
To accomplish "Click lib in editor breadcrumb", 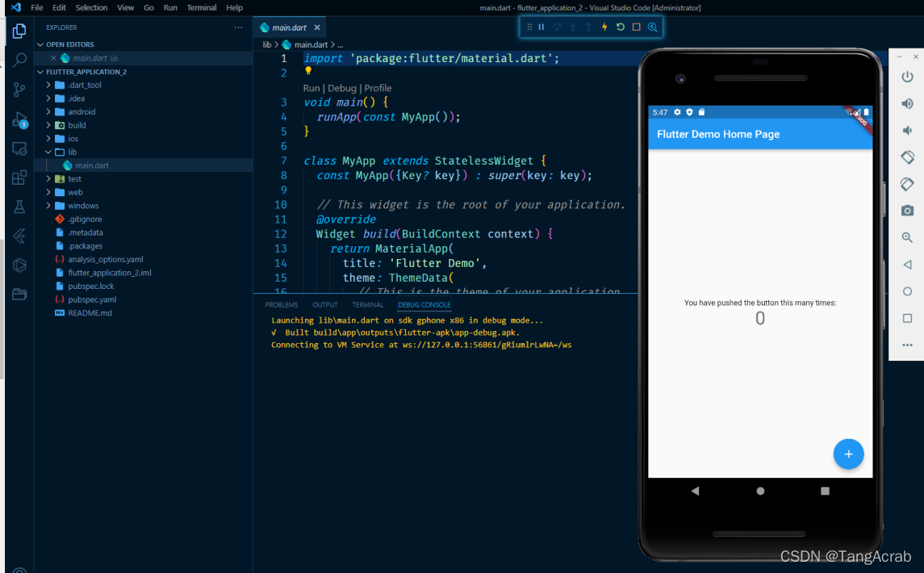I will coord(267,45).
